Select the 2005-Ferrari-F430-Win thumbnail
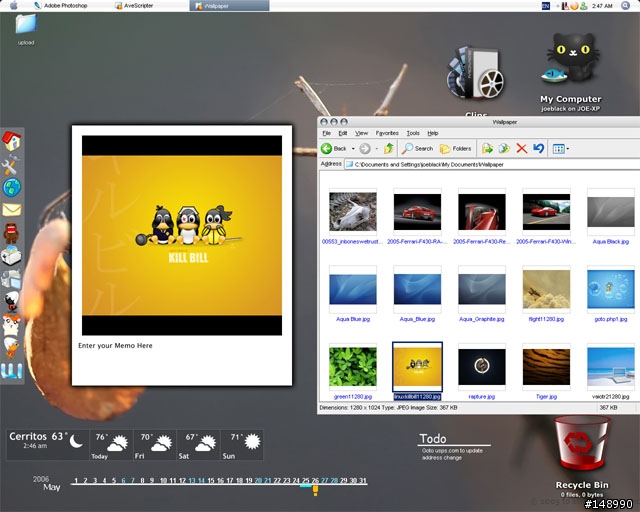 [546, 212]
